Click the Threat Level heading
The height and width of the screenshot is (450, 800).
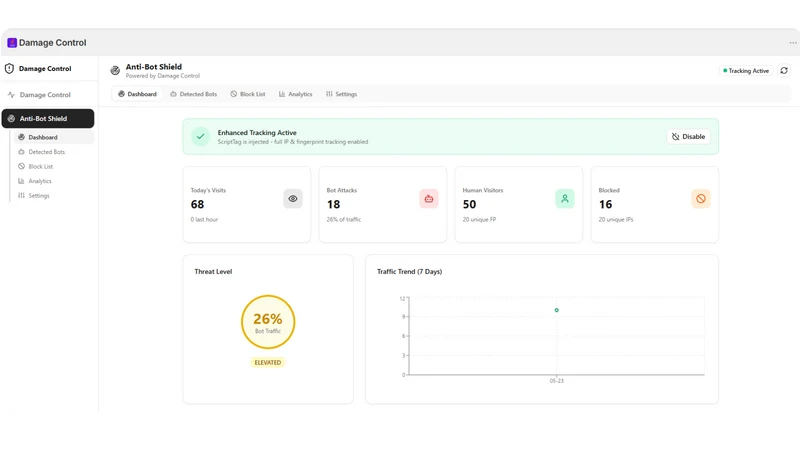coord(213,272)
